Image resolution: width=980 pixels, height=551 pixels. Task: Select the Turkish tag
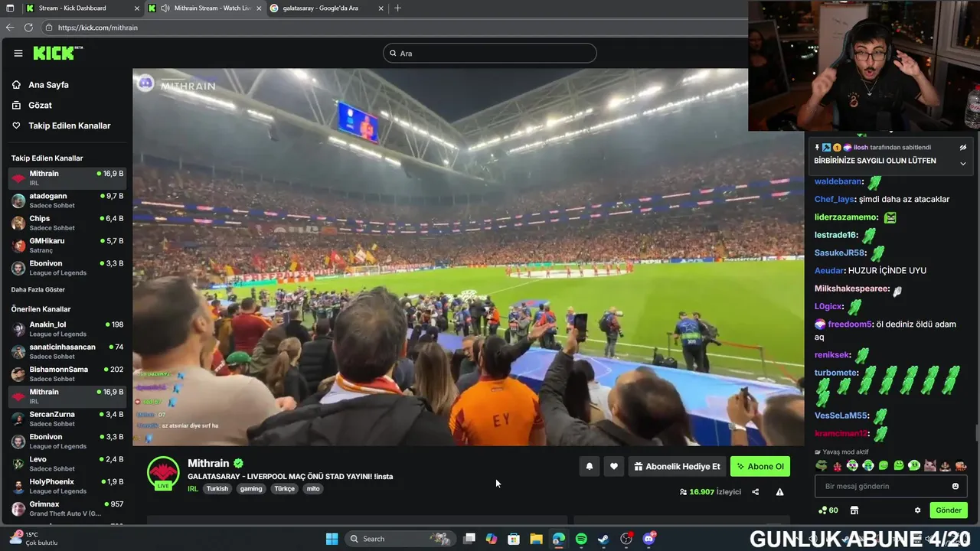217,488
